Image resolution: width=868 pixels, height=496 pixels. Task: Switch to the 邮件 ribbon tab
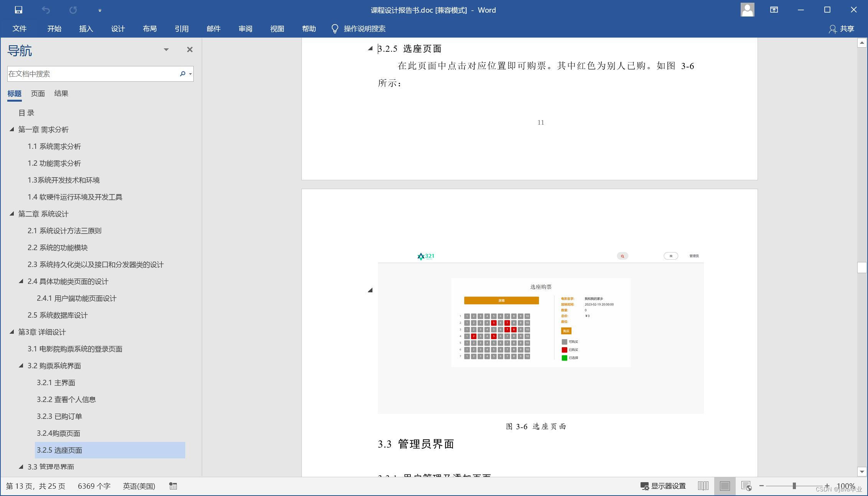[x=214, y=29]
